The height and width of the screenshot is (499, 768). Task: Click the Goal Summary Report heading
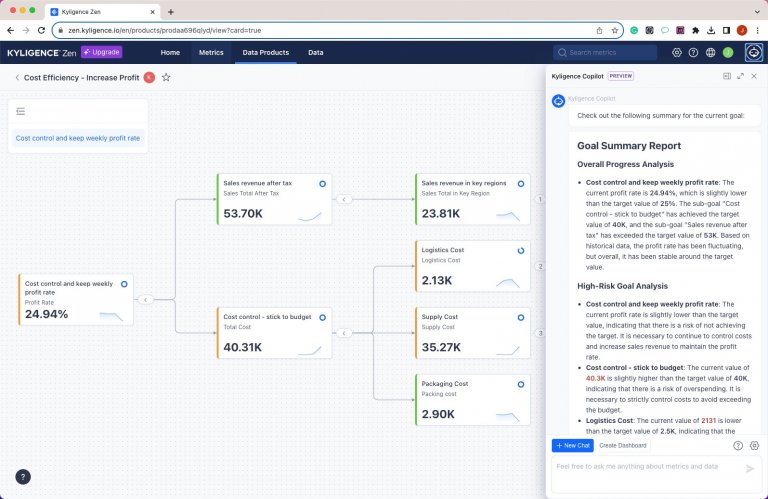(629, 146)
